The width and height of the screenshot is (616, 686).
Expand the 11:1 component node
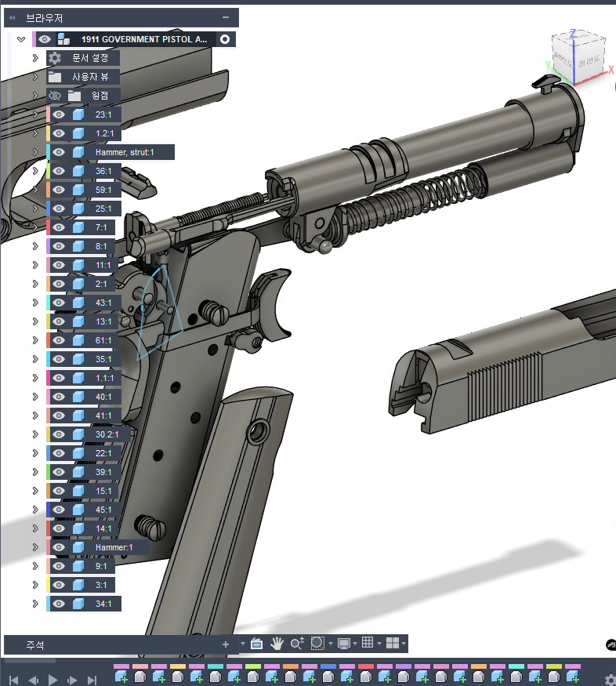[x=35, y=265]
